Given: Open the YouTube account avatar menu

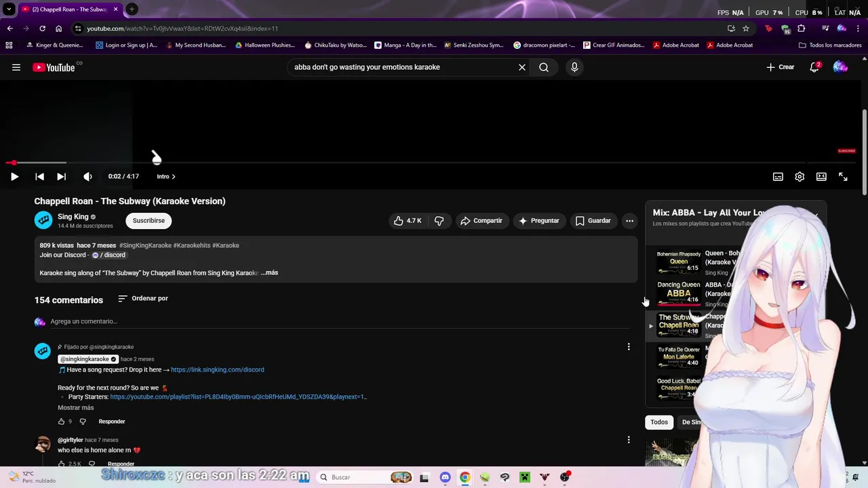Looking at the screenshot, I should [x=840, y=67].
